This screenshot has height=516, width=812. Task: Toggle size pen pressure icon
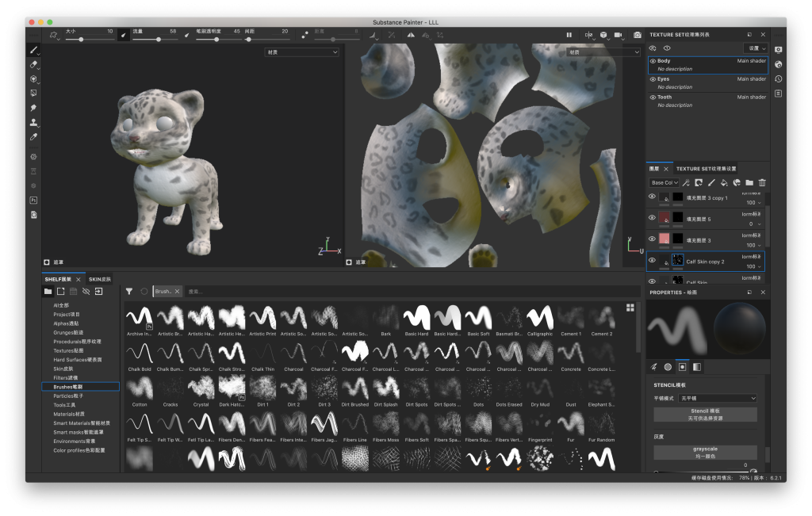click(x=123, y=35)
